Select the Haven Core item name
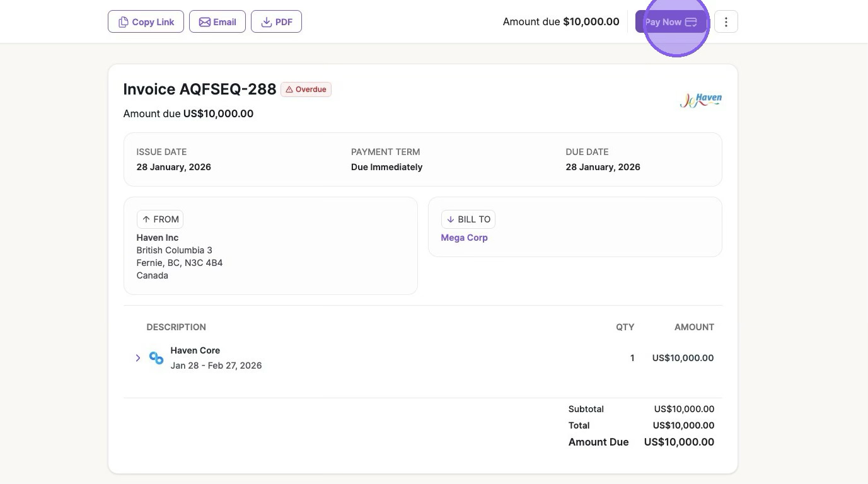Image resolution: width=868 pixels, height=484 pixels. coord(195,350)
